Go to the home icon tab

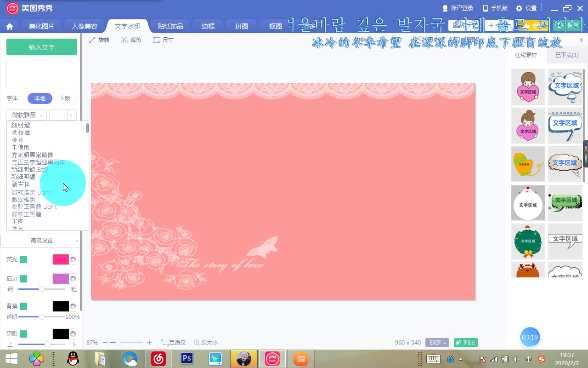[10, 26]
